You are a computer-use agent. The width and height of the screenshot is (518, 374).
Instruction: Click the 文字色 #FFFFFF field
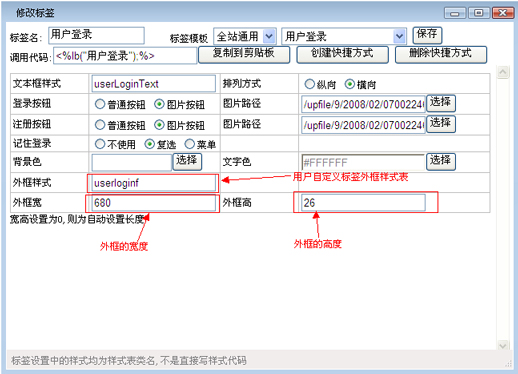tap(363, 163)
